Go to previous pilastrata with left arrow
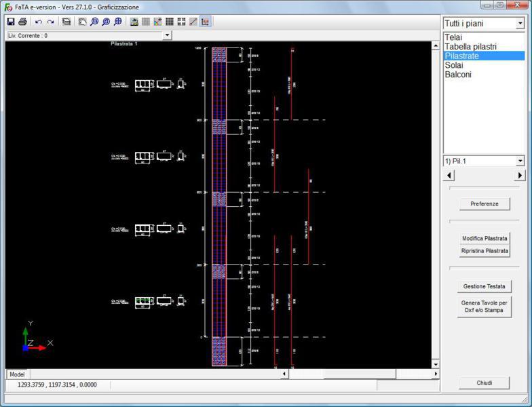Viewport: 532px width, 407px height. (x=449, y=175)
